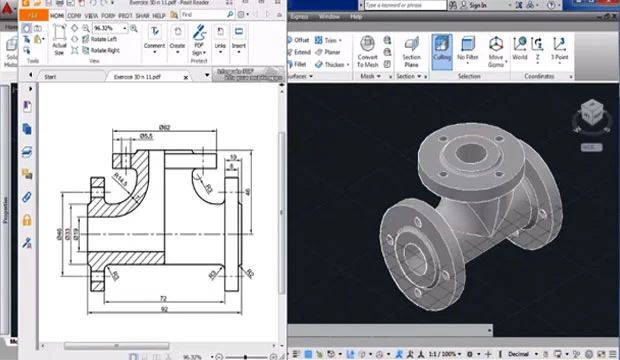Screen dimensions: 620x360
Task: Select the World coordinates icon
Action: [x=520, y=48]
